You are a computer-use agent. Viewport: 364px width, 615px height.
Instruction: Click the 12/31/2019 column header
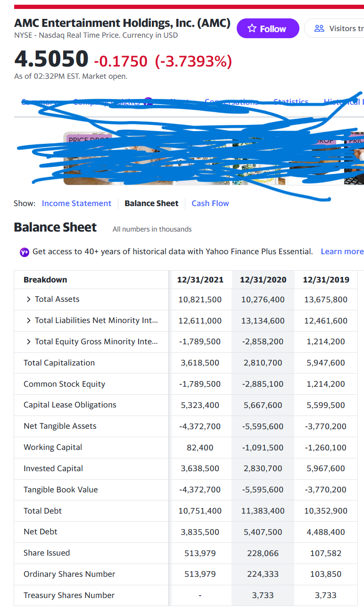(x=326, y=280)
